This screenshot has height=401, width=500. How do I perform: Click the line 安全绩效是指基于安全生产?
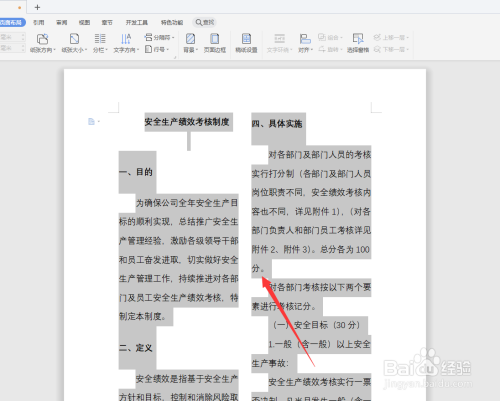pyautogui.click(x=187, y=379)
